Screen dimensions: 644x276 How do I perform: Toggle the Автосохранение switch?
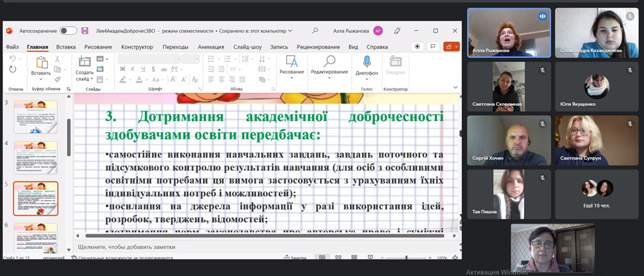68,31
